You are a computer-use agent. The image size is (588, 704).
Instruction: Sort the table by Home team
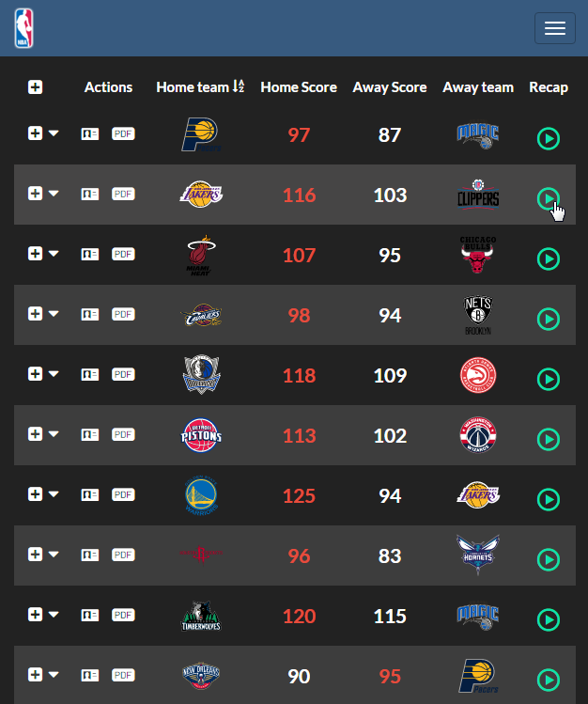pyautogui.click(x=200, y=87)
